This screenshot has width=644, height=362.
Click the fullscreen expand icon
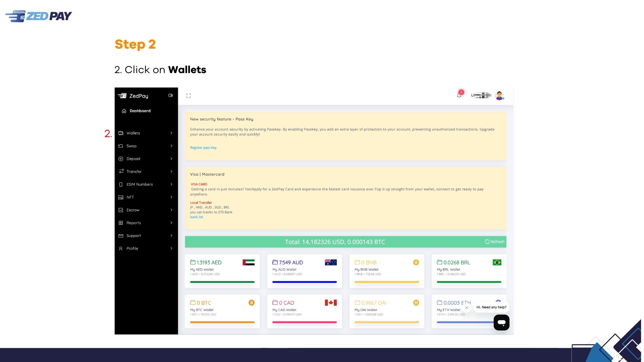189,96
